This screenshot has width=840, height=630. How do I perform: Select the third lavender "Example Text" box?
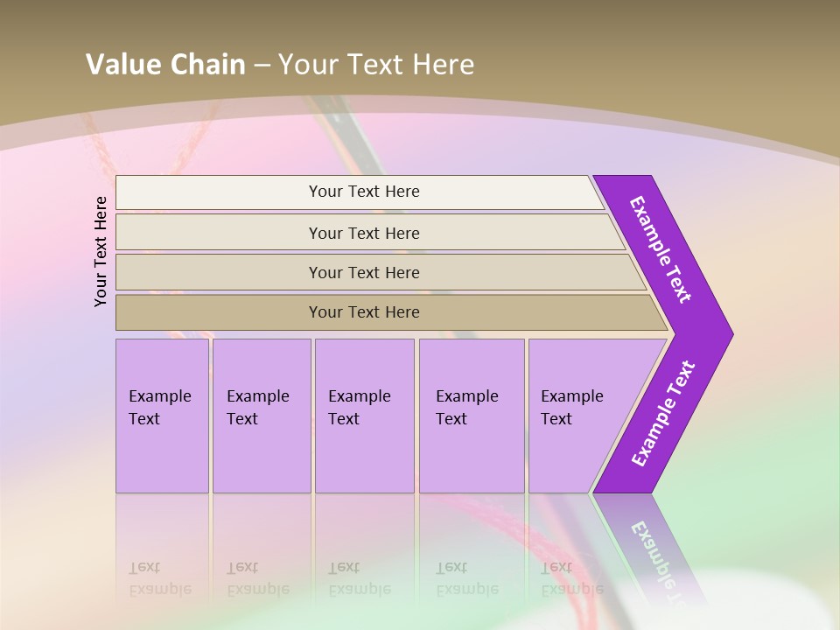(x=363, y=416)
